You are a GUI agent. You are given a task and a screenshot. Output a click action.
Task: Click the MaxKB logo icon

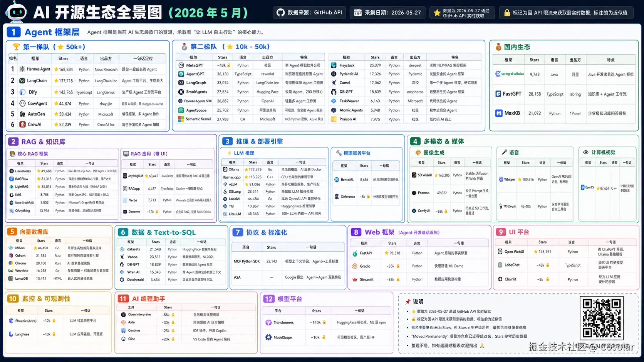[x=499, y=113]
